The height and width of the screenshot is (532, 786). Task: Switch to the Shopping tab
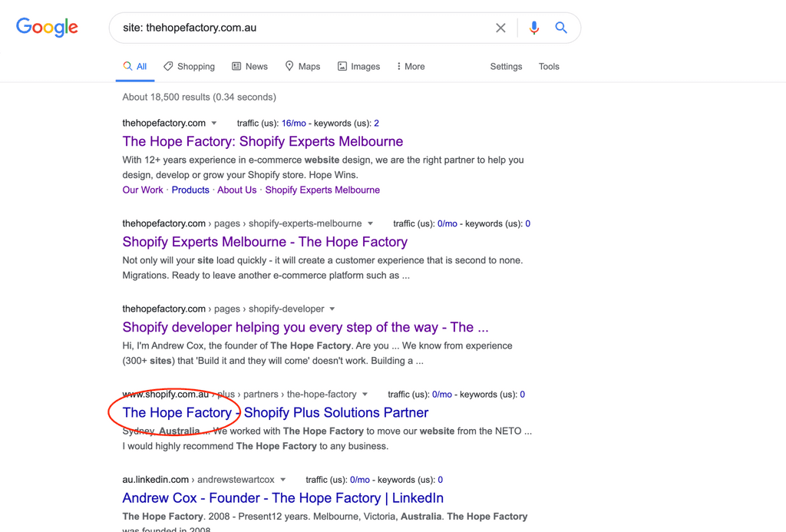coord(189,66)
